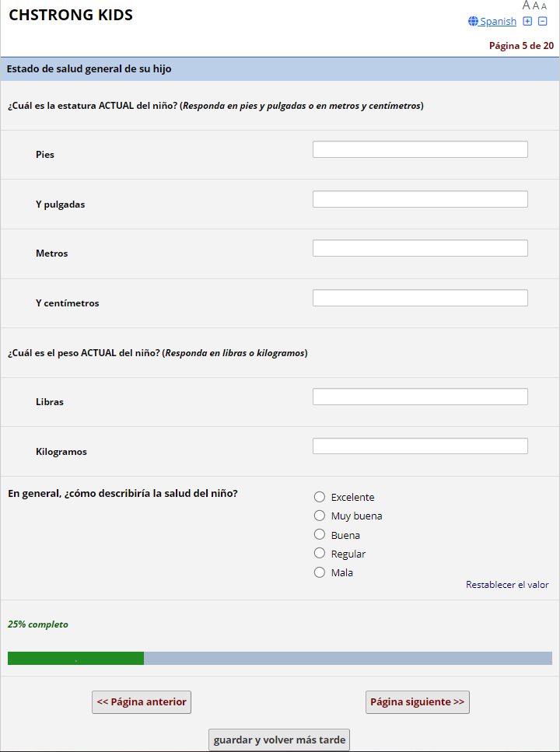Return to Página anterior
The height and width of the screenshot is (752, 560).
[x=142, y=702]
